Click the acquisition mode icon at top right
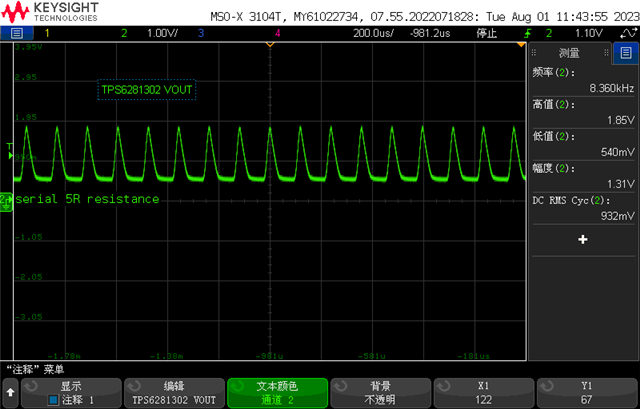This screenshot has width=640, height=409. point(628,33)
